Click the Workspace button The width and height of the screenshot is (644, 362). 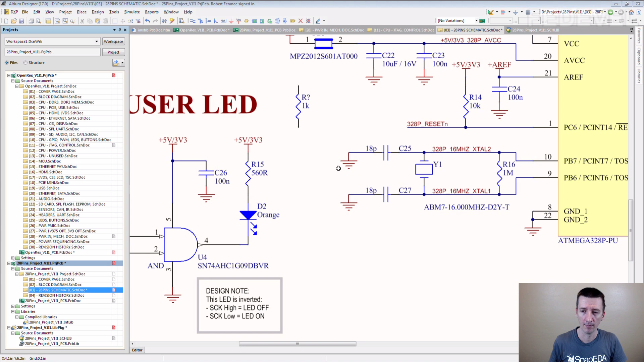pyautogui.click(x=113, y=42)
